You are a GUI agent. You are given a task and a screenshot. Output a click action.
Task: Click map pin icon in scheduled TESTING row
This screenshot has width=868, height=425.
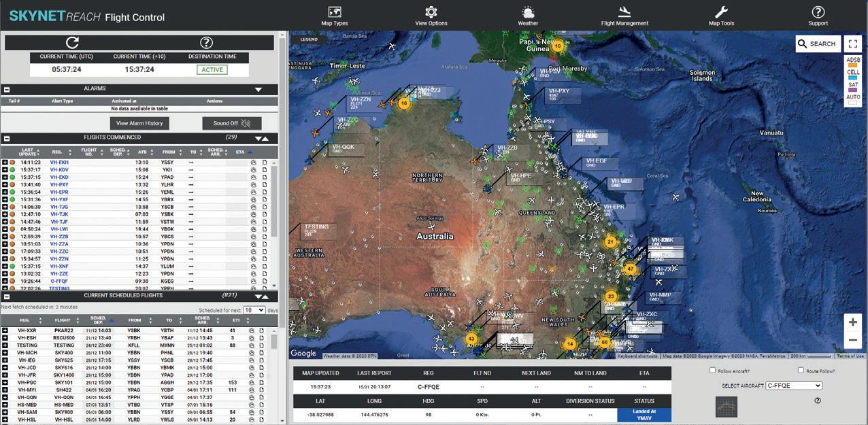(x=252, y=345)
